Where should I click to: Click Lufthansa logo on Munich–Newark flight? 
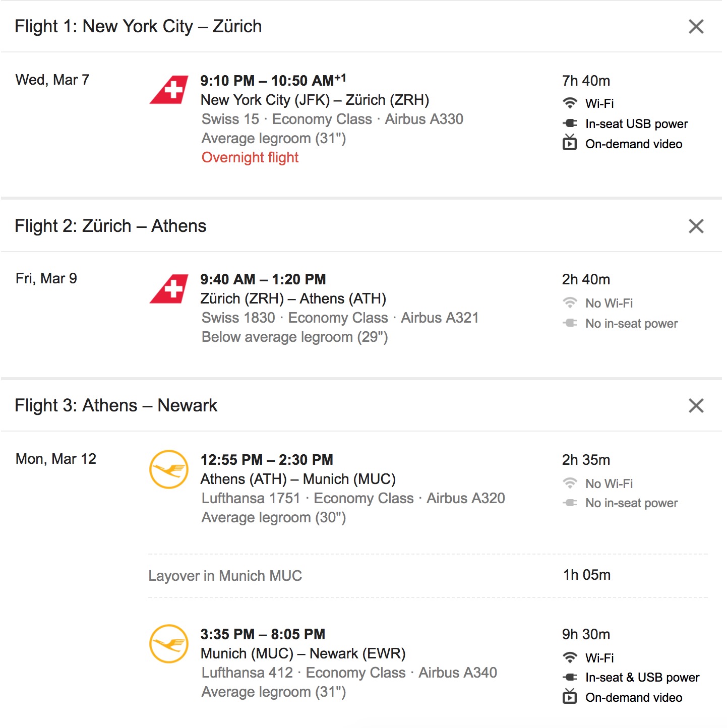pyautogui.click(x=169, y=644)
